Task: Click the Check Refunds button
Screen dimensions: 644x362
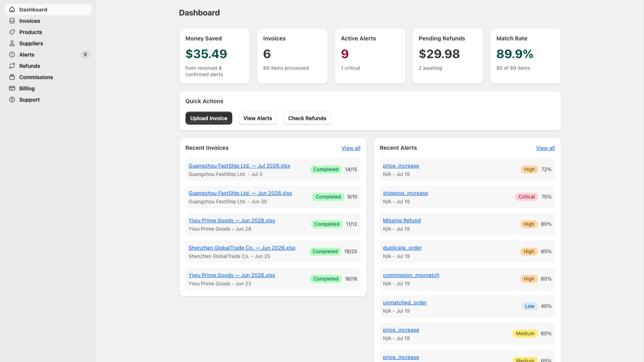Action: coord(307,118)
